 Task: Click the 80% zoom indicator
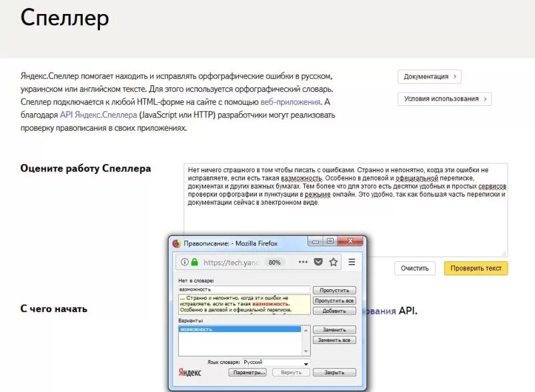[x=274, y=262]
